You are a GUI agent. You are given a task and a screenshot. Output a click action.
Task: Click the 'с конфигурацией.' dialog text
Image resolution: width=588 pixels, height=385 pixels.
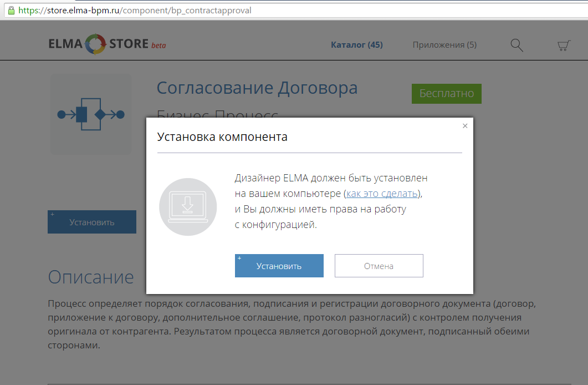275,225
